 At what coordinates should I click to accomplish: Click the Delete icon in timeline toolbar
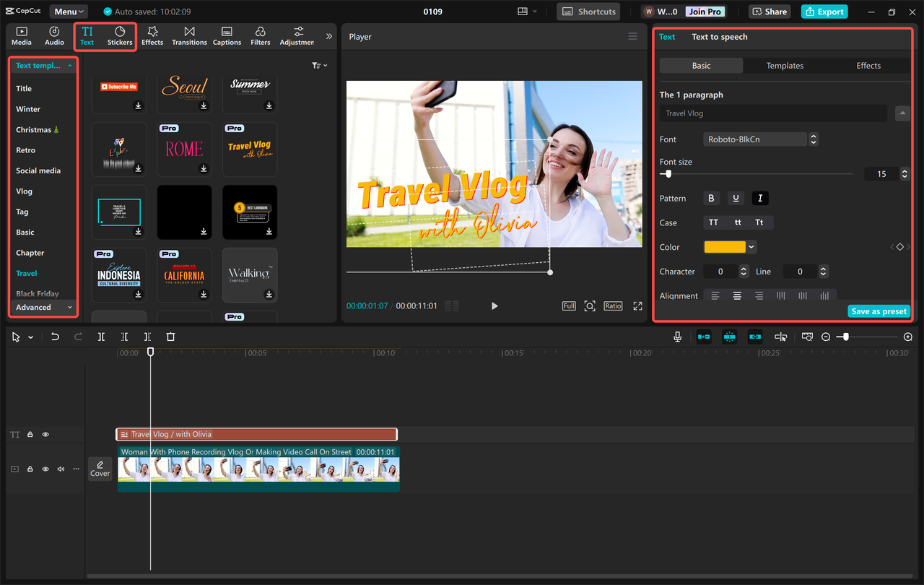coord(170,337)
